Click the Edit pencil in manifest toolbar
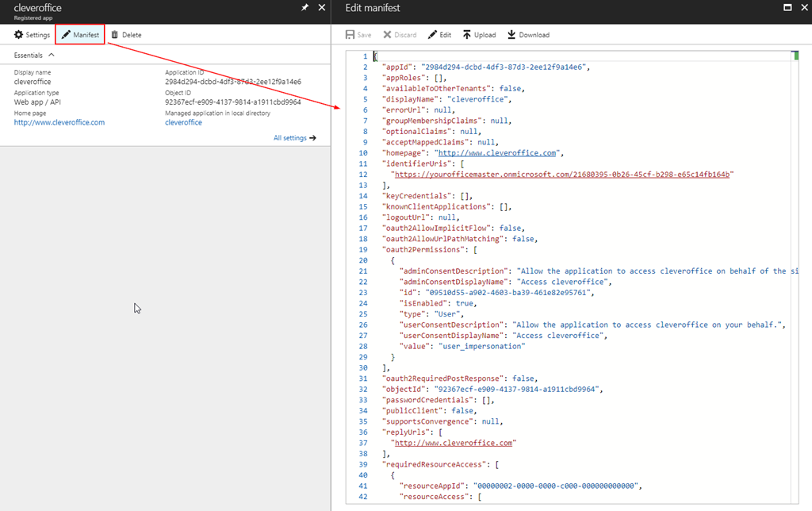Viewport: 812px width, 511px height. (x=439, y=35)
